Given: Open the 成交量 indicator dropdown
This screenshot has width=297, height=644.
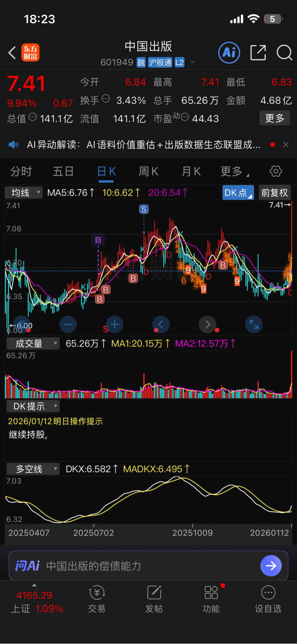Looking at the screenshot, I should click(x=33, y=343).
